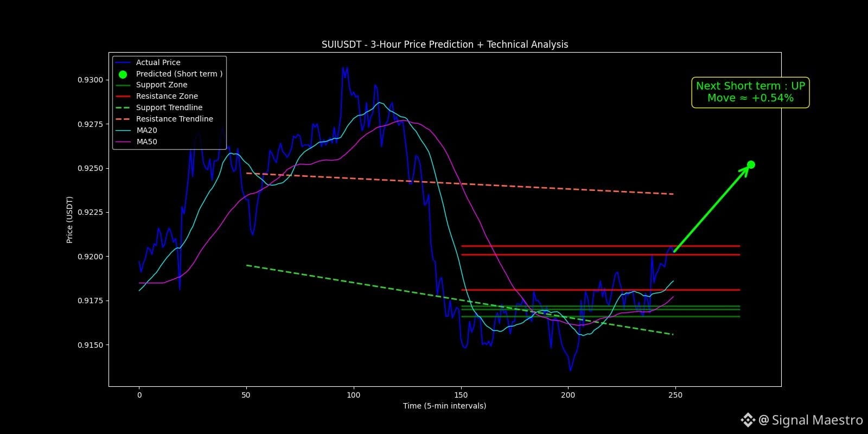Select the 0.9175 price tick label

click(90, 301)
